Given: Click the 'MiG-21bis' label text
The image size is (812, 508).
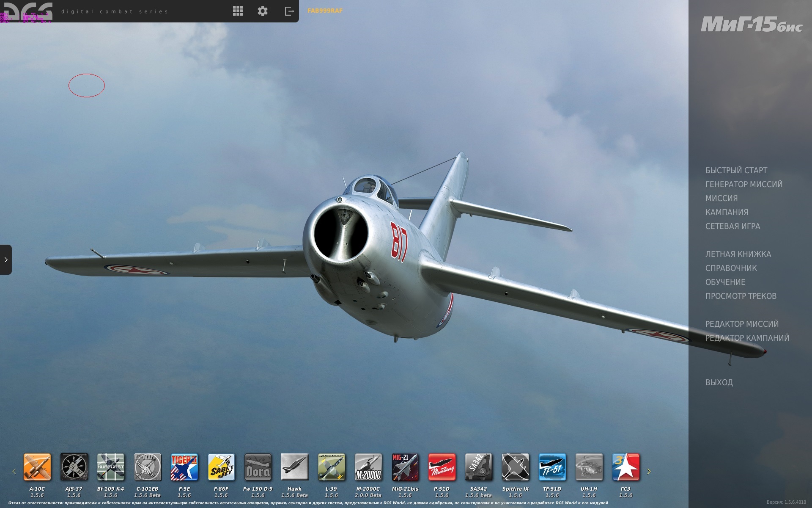Looking at the screenshot, I should [x=405, y=489].
